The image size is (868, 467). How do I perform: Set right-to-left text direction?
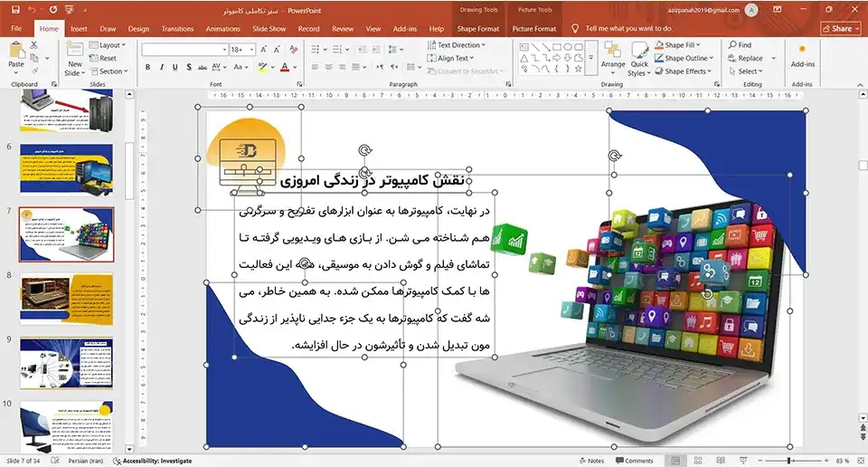click(394, 67)
